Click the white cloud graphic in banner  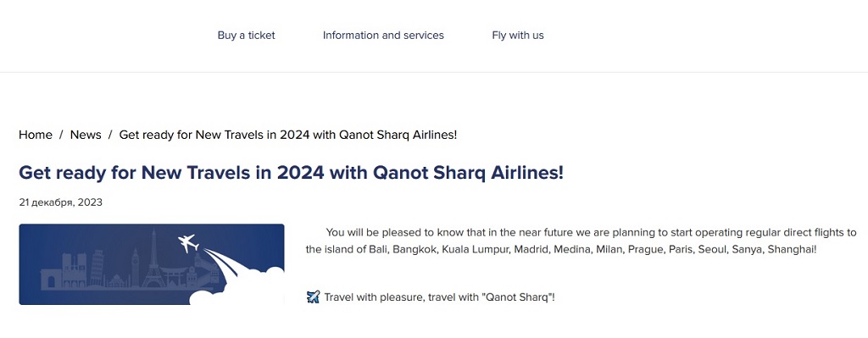click(x=243, y=286)
